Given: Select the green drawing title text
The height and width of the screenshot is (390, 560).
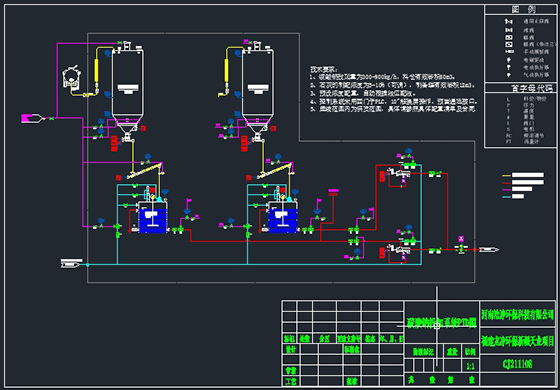Looking at the screenshot, I should tap(441, 322).
